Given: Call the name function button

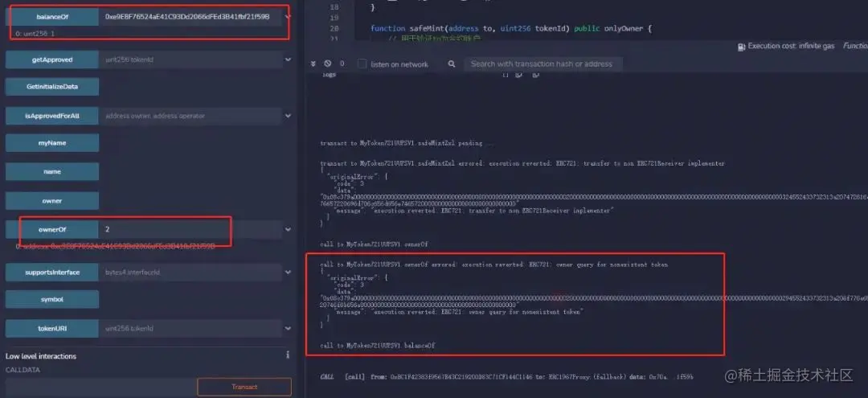Looking at the screenshot, I should tap(52, 171).
